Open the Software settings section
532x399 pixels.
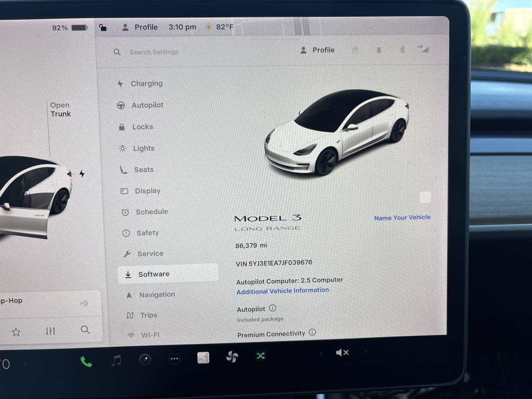pos(153,274)
